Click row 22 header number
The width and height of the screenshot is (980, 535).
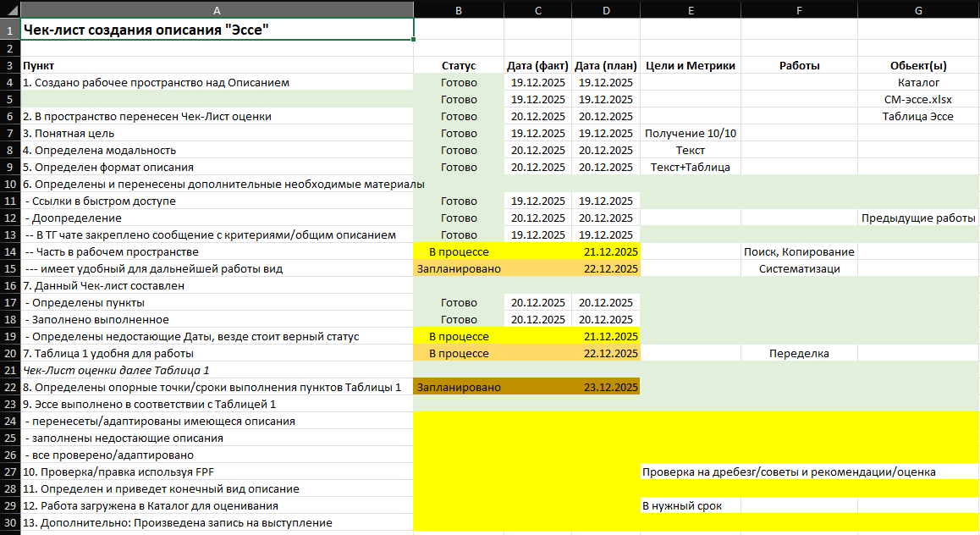point(9,387)
